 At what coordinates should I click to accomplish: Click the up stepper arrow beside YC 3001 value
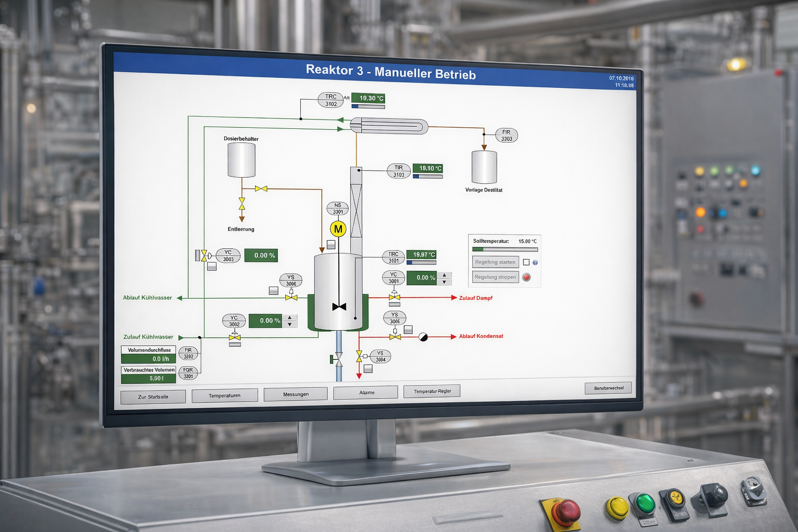coord(444,274)
